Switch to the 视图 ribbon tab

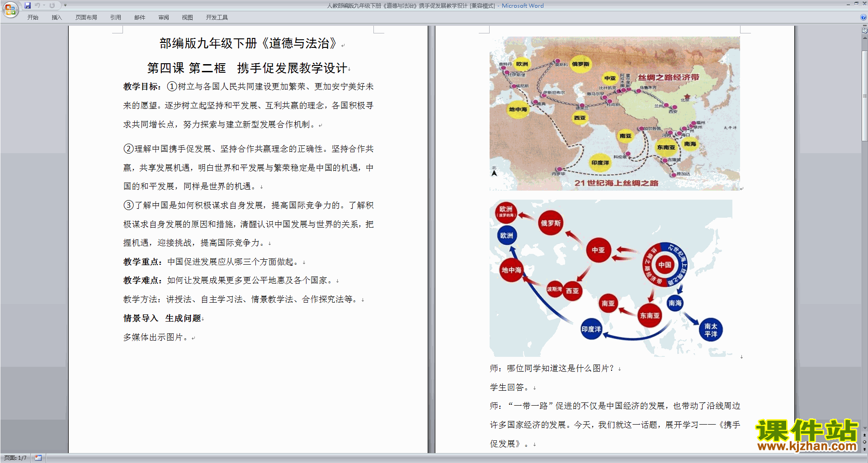pyautogui.click(x=188, y=18)
